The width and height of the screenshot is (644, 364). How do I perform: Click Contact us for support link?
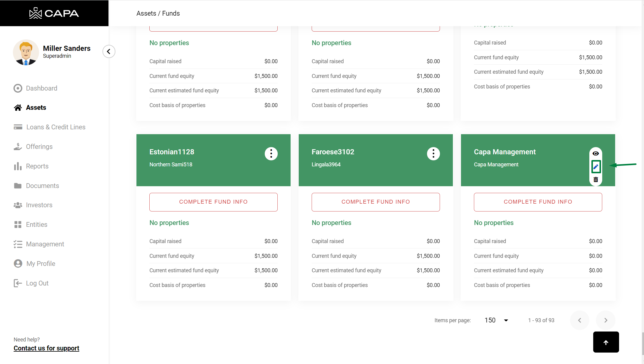(x=46, y=348)
